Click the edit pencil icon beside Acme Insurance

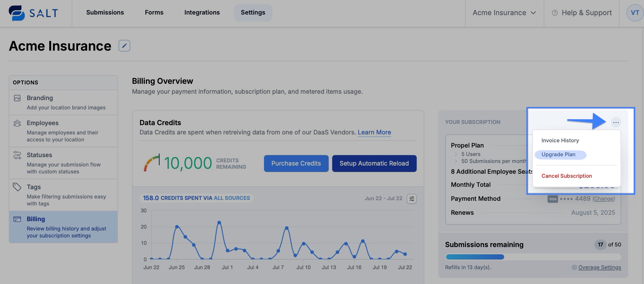pyautogui.click(x=124, y=46)
